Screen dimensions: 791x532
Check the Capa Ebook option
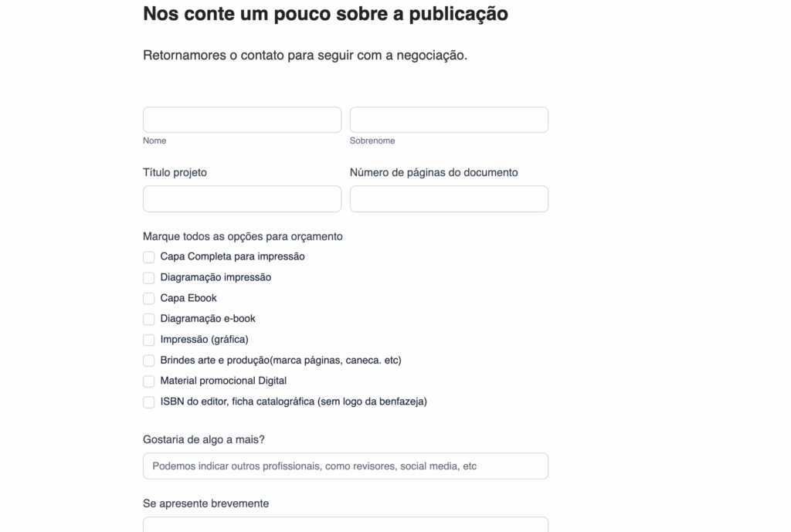coord(149,299)
